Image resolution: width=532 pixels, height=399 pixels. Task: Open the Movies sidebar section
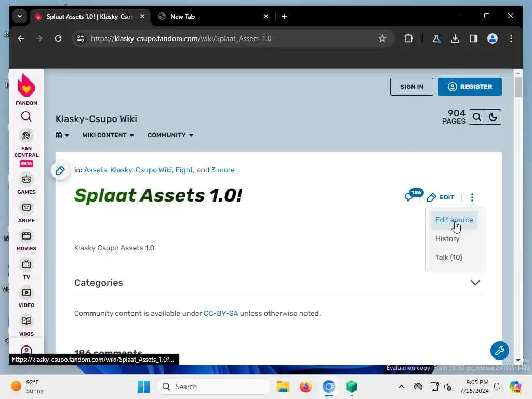click(x=26, y=241)
